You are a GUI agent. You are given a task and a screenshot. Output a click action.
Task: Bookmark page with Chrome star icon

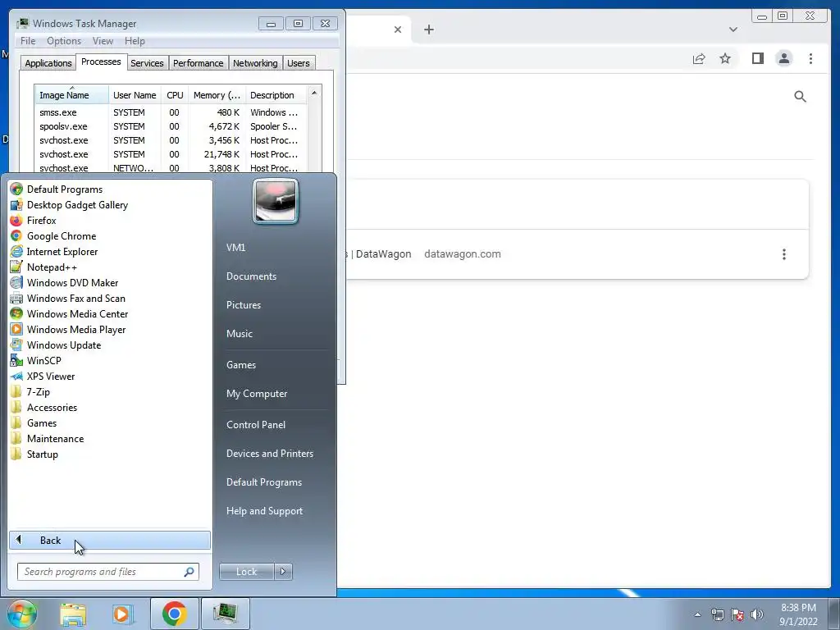[725, 58]
